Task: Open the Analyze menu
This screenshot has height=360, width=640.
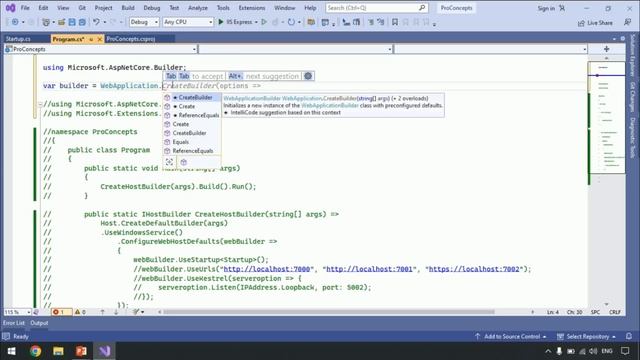Action: [x=198, y=8]
